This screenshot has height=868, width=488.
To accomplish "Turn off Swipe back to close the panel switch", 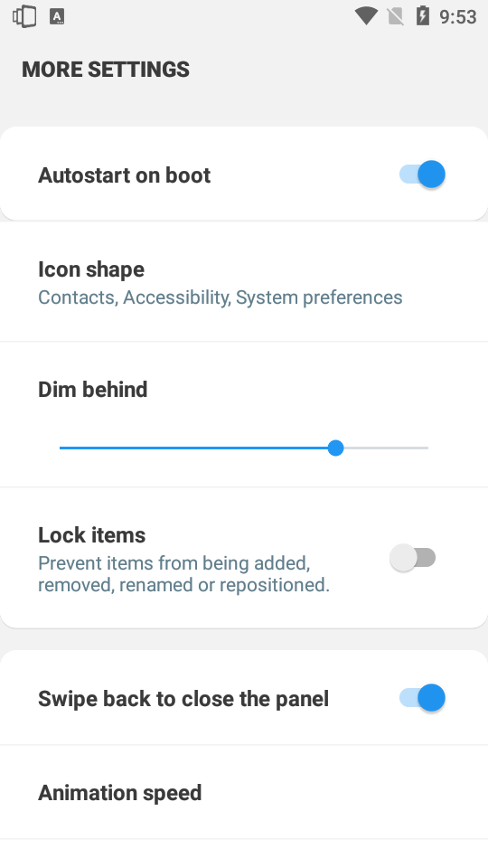I will [422, 697].
